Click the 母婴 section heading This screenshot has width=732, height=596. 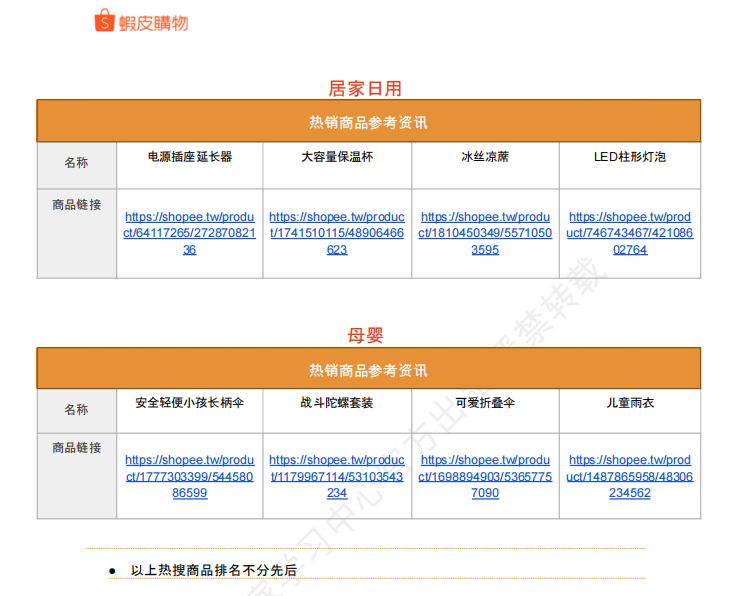coord(365,335)
